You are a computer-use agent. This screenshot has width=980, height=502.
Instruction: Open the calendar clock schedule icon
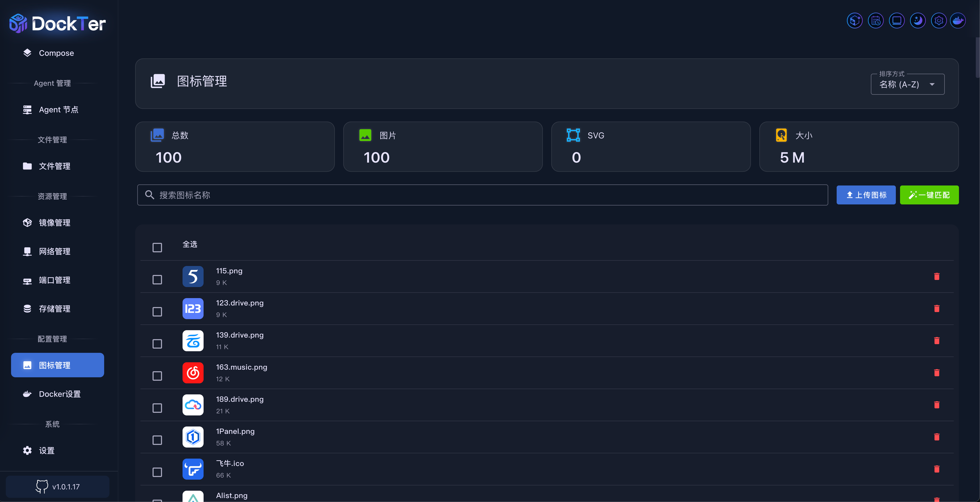875,21
